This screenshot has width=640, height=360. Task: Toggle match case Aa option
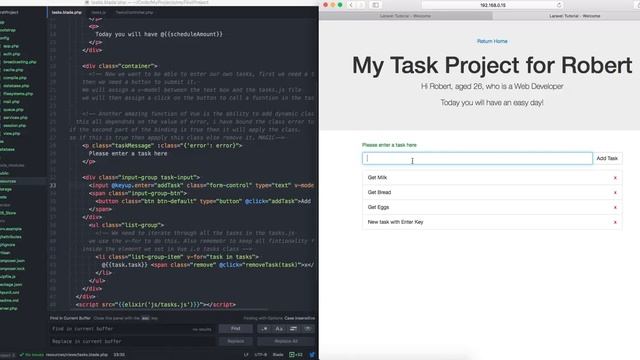(279, 329)
